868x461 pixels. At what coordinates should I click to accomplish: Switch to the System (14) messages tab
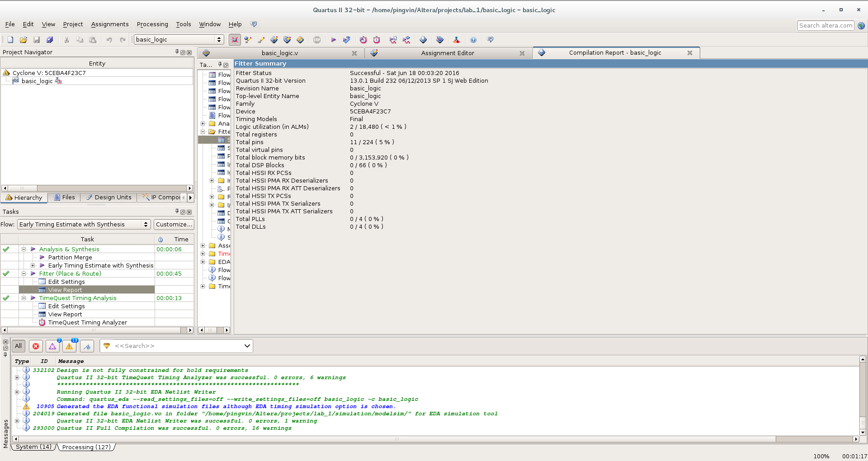pos(33,447)
